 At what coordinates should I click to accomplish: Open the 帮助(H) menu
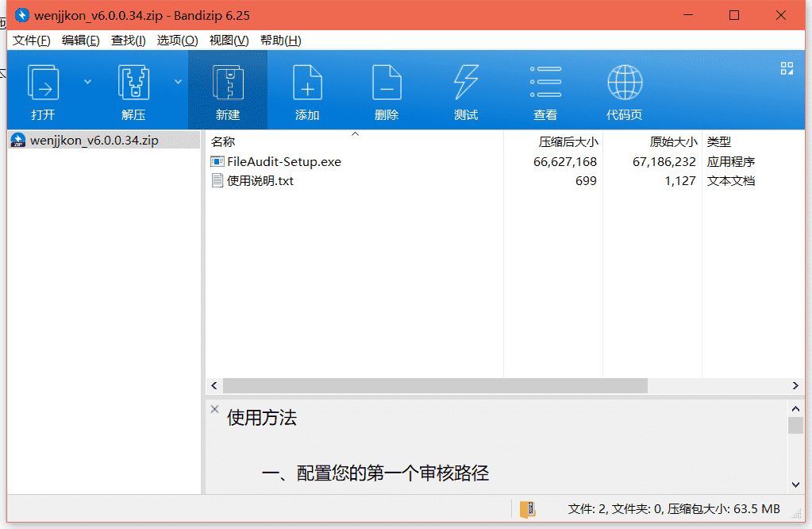(x=280, y=41)
